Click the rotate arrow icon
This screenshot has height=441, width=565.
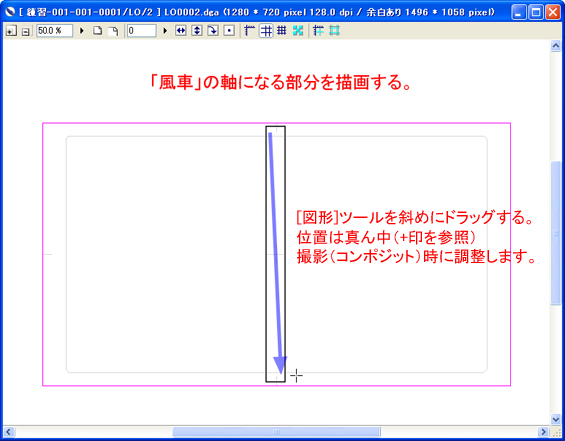[x=213, y=31]
